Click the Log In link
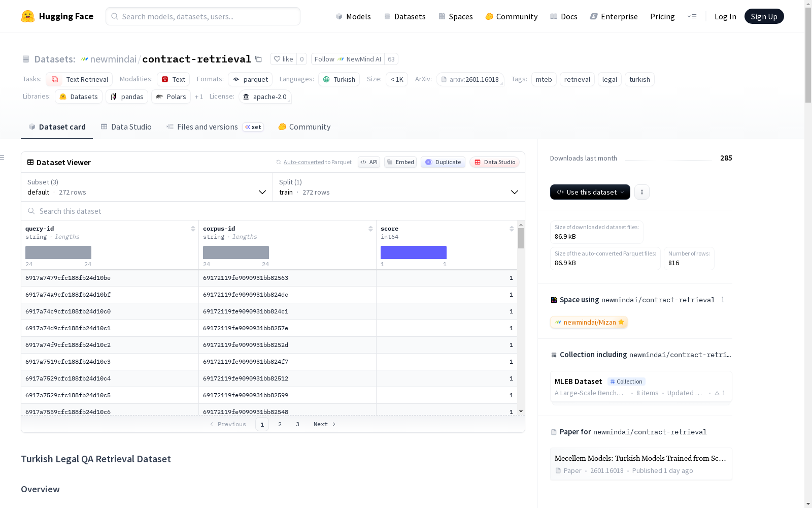Screen dimensions: 812x508 (x=725, y=16)
